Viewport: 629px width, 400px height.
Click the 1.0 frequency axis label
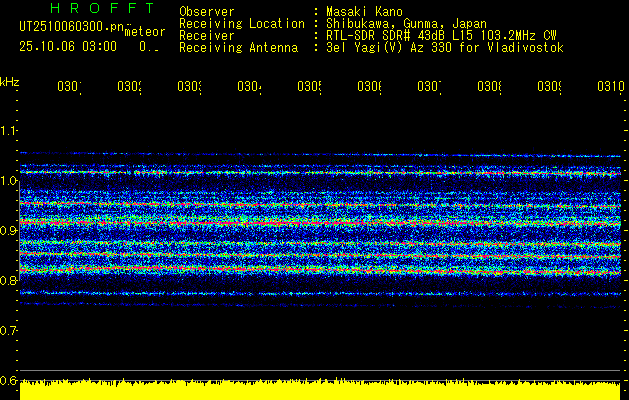9,181
